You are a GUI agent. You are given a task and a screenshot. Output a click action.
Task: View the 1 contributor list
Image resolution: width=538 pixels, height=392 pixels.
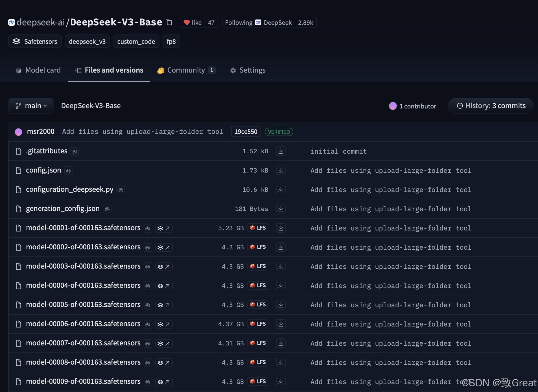[x=412, y=106]
